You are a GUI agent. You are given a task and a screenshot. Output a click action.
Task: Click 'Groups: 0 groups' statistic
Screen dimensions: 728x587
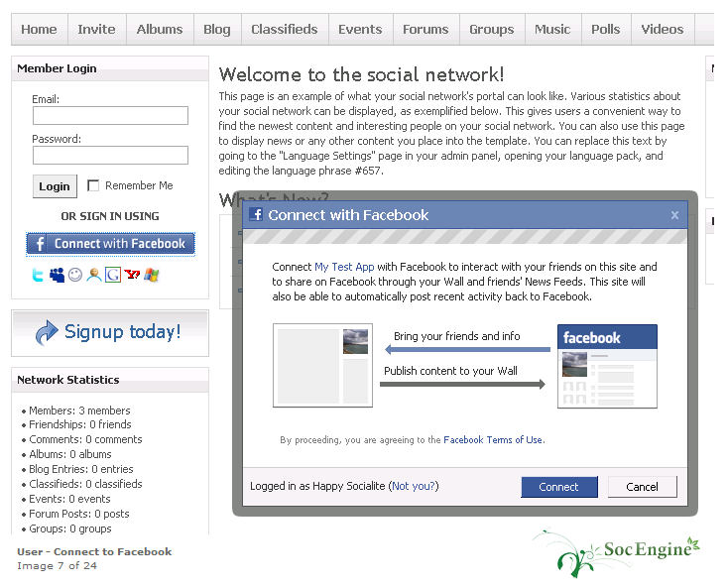(x=70, y=528)
